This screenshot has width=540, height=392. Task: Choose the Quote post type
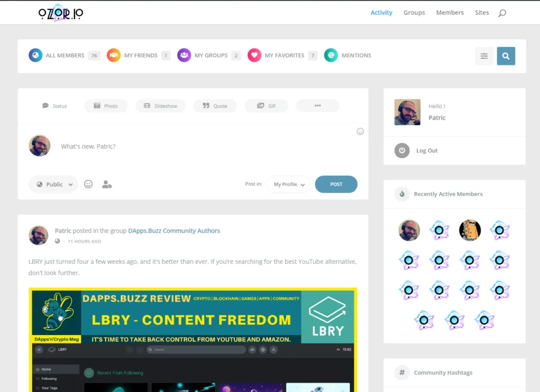pos(215,106)
